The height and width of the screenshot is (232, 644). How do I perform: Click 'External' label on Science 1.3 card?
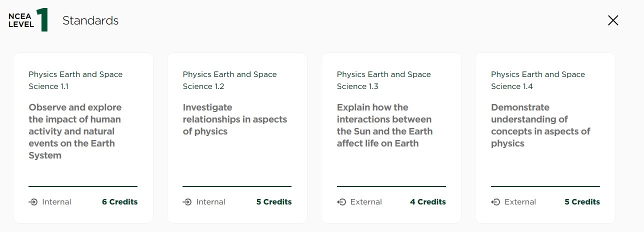point(366,202)
